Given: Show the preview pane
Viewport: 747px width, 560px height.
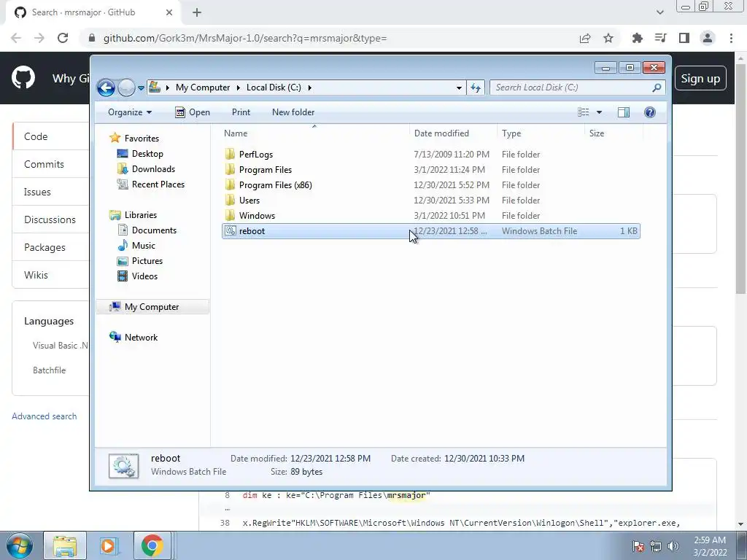Looking at the screenshot, I should [x=624, y=112].
